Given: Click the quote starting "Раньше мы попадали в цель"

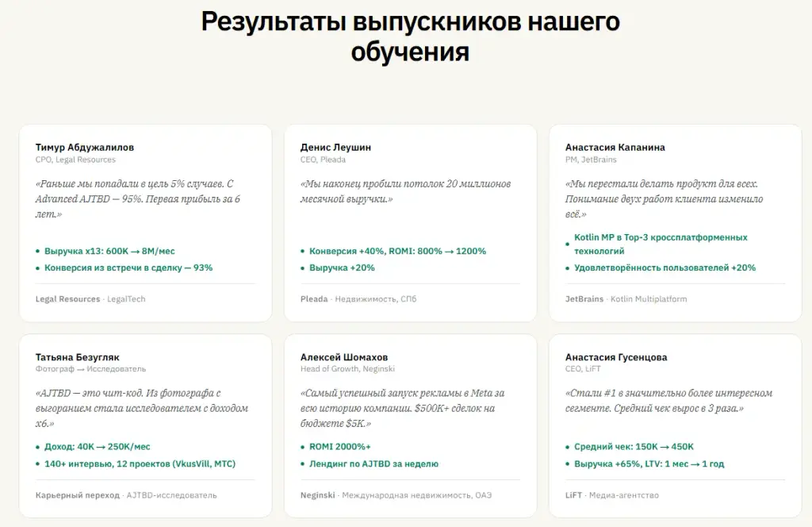Looking at the screenshot, I should click(x=138, y=199).
